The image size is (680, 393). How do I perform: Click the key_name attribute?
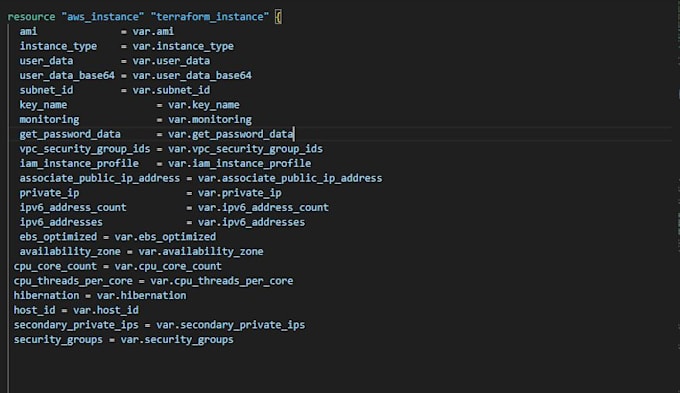pyautogui.click(x=43, y=105)
